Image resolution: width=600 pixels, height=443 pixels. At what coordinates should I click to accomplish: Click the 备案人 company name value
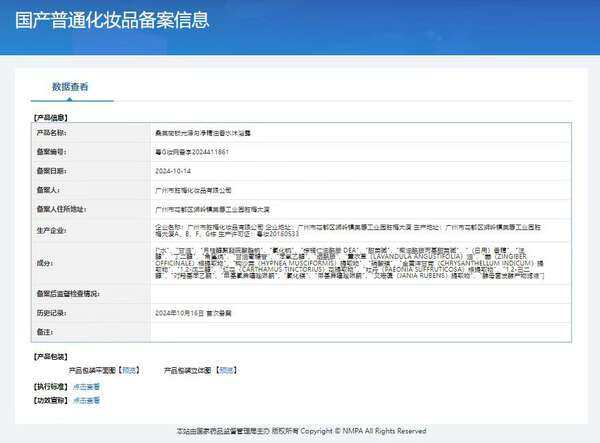tap(193, 190)
